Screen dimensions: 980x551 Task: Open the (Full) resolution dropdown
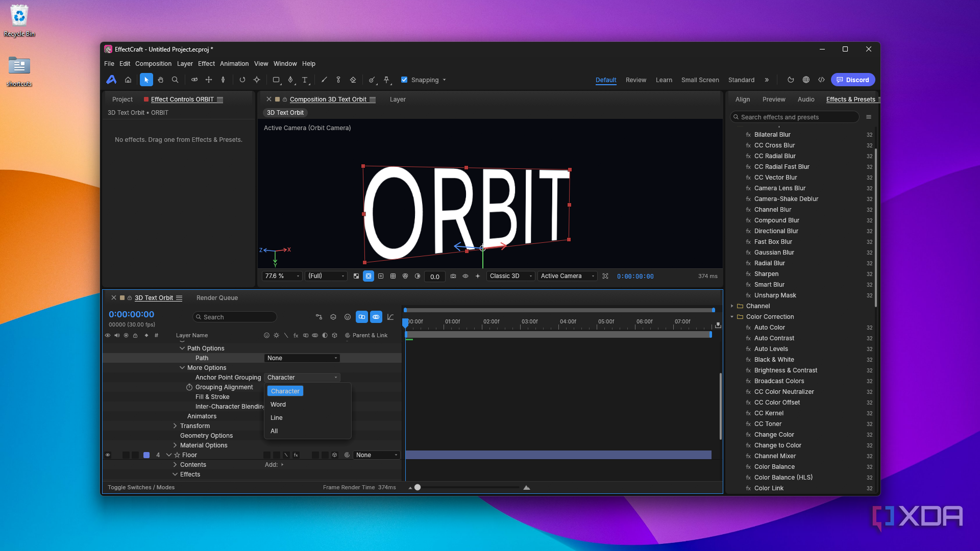tap(326, 276)
